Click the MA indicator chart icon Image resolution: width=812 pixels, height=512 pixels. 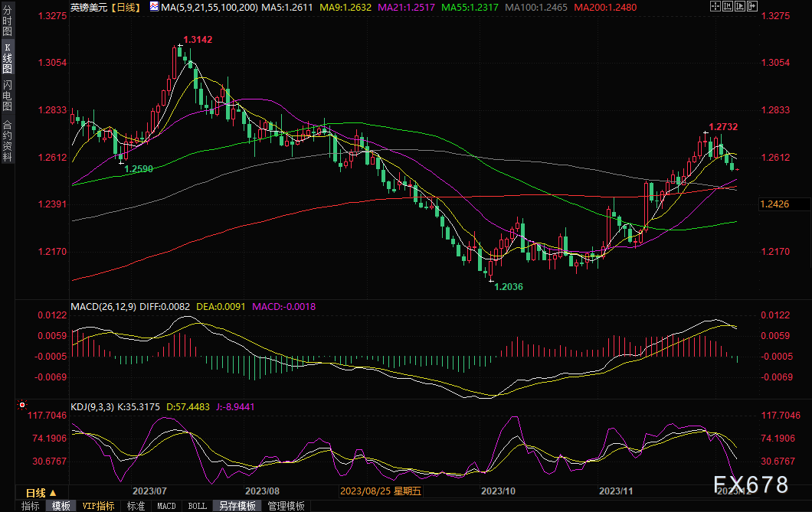(146, 7)
